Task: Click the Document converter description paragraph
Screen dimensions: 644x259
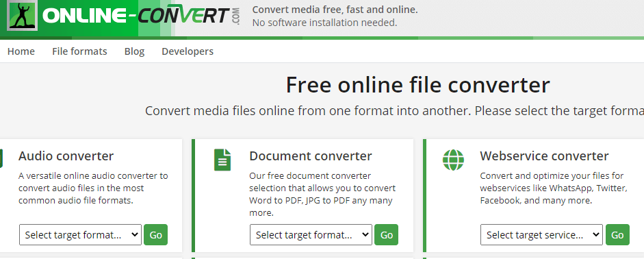Action: pos(322,195)
